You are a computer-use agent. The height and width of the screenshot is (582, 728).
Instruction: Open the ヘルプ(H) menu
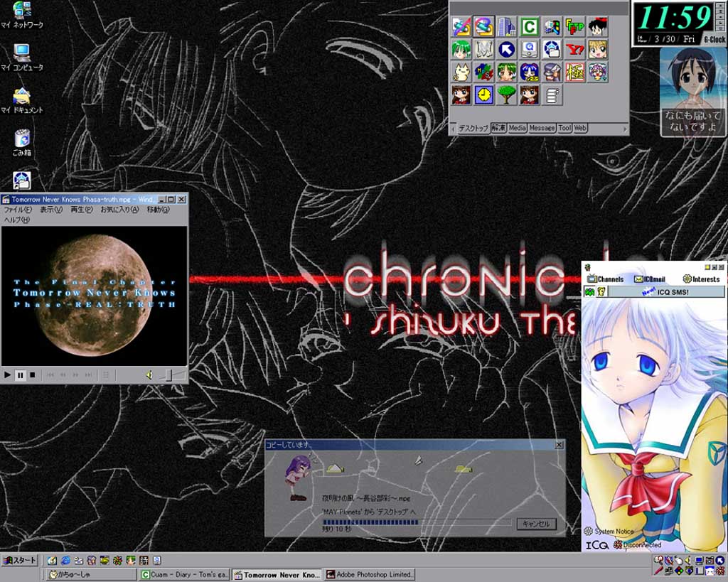(17, 220)
